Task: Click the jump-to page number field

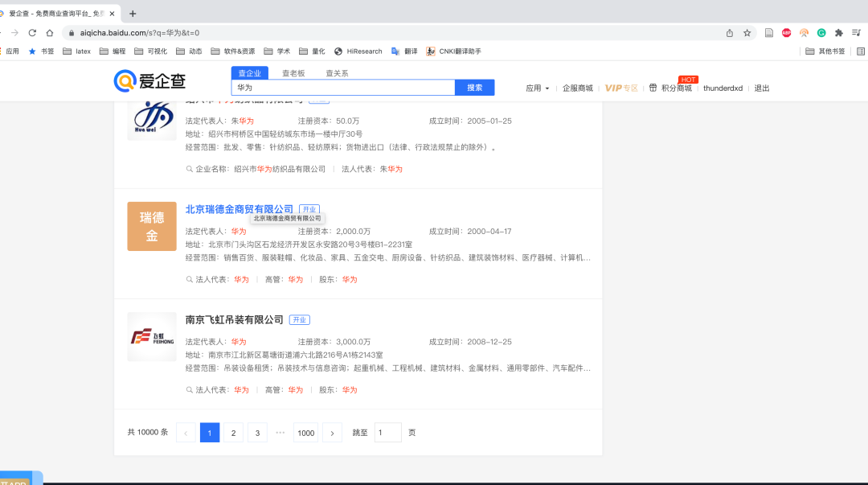Action: point(387,433)
